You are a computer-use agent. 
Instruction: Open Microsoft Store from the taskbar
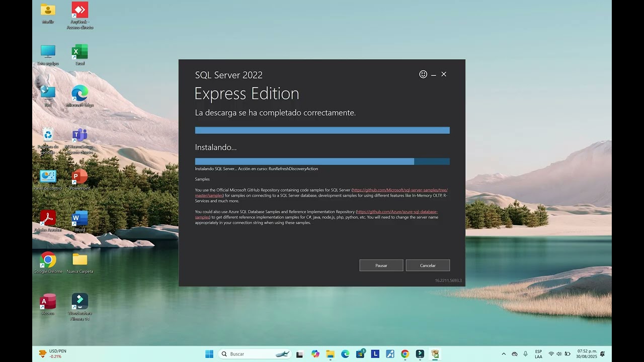(360, 354)
